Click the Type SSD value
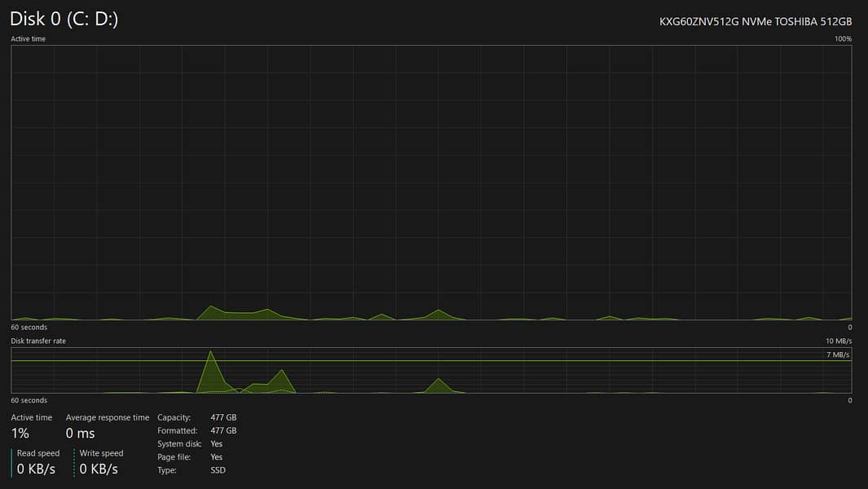The image size is (868, 489). (218, 470)
